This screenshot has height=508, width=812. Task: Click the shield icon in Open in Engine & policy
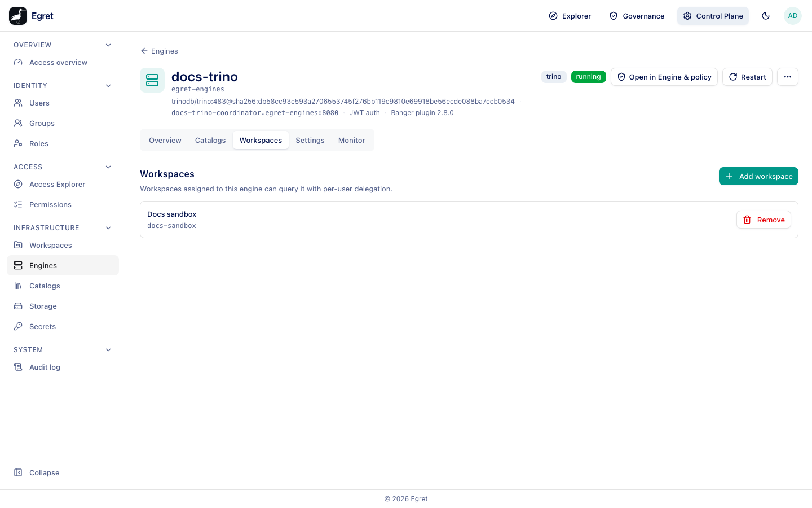pos(621,77)
